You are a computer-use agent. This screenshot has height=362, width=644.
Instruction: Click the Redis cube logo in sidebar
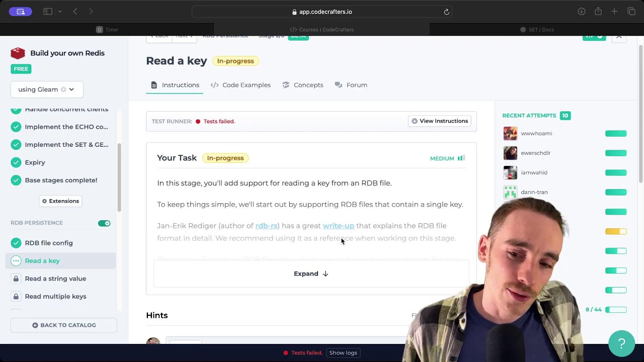tap(18, 53)
